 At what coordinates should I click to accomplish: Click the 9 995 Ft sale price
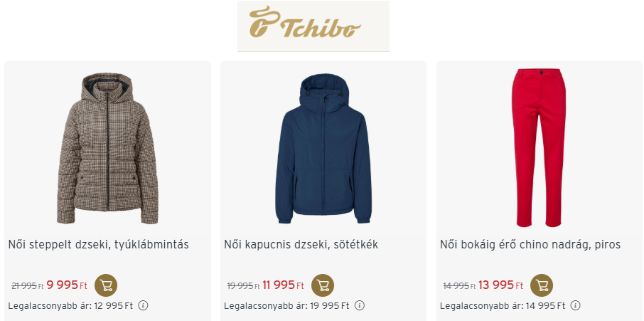[x=67, y=285]
